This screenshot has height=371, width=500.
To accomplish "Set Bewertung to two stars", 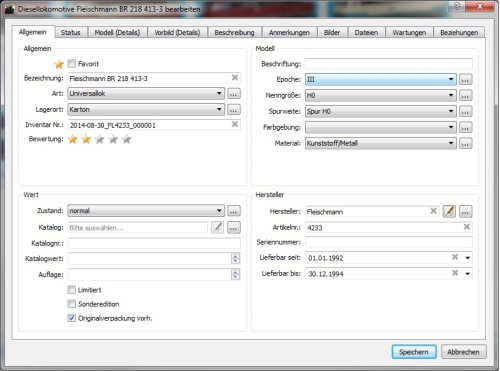I will pos(86,139).
